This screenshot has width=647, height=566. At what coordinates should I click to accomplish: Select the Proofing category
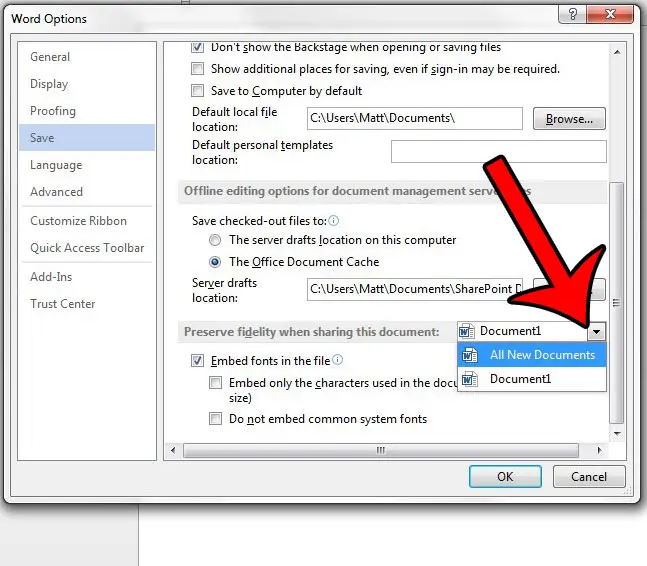point(53,111)
